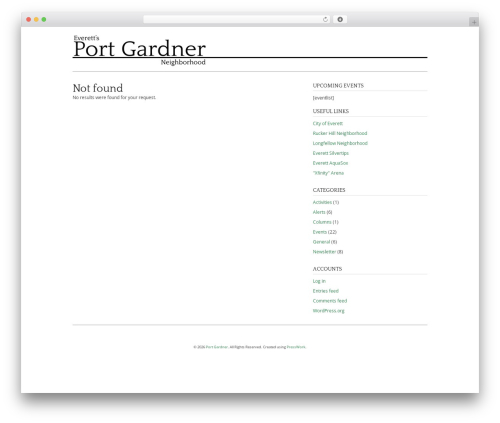Image resolution: width=500 pixels, height=423 pixels.
Task: Open the Port Gardner site title
Action: pyautogui.click(x=139, y=49)
